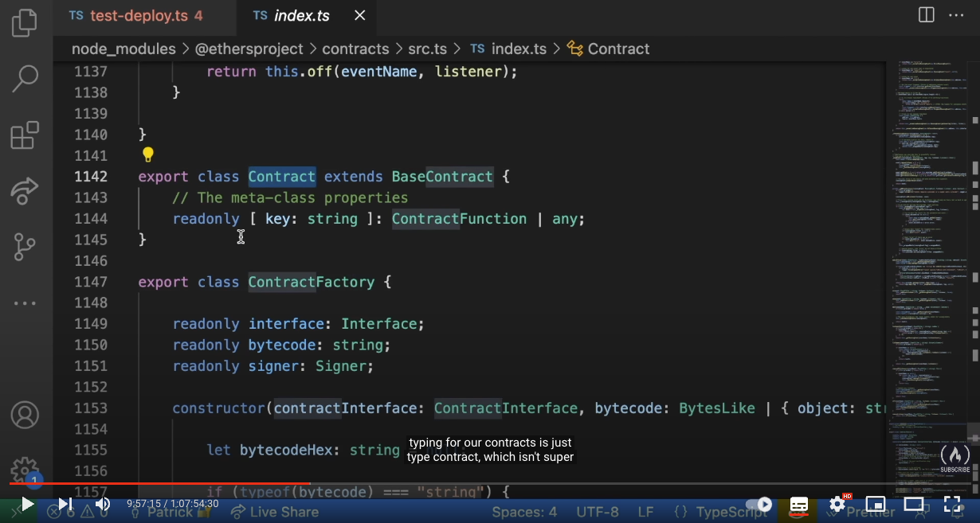This screenshot has width=980, height=523.
Task: Click BytesLike type on line 1153
Action: point(717,408)
